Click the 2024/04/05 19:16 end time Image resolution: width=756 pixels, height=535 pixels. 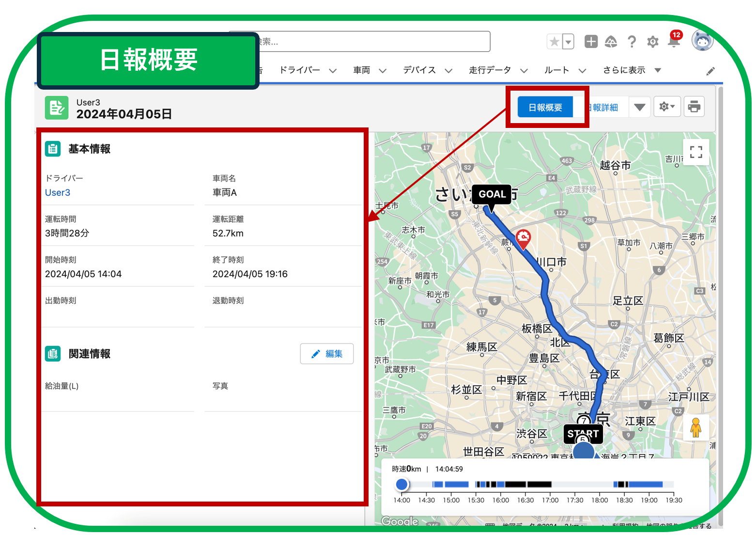tap(250, 274)
